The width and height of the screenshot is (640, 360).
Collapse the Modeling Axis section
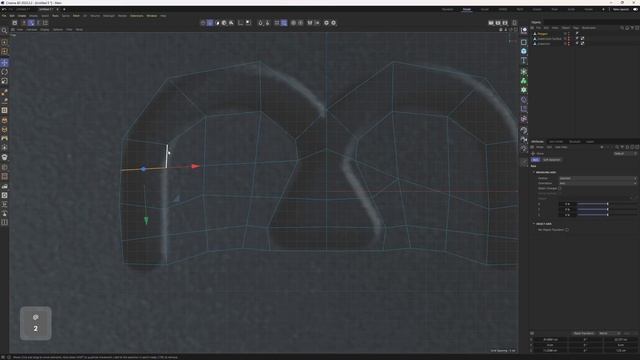533,172
